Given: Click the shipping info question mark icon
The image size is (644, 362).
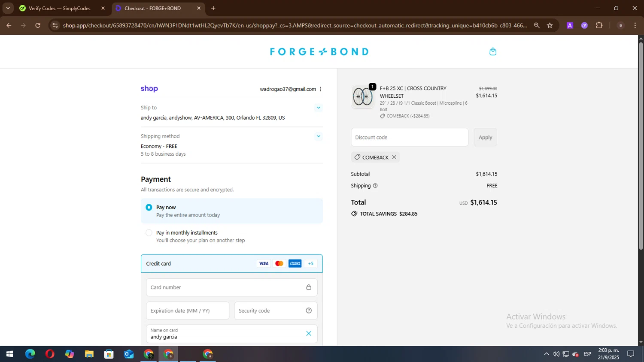Looking at the screenshot, I should [x=375, y=186].
